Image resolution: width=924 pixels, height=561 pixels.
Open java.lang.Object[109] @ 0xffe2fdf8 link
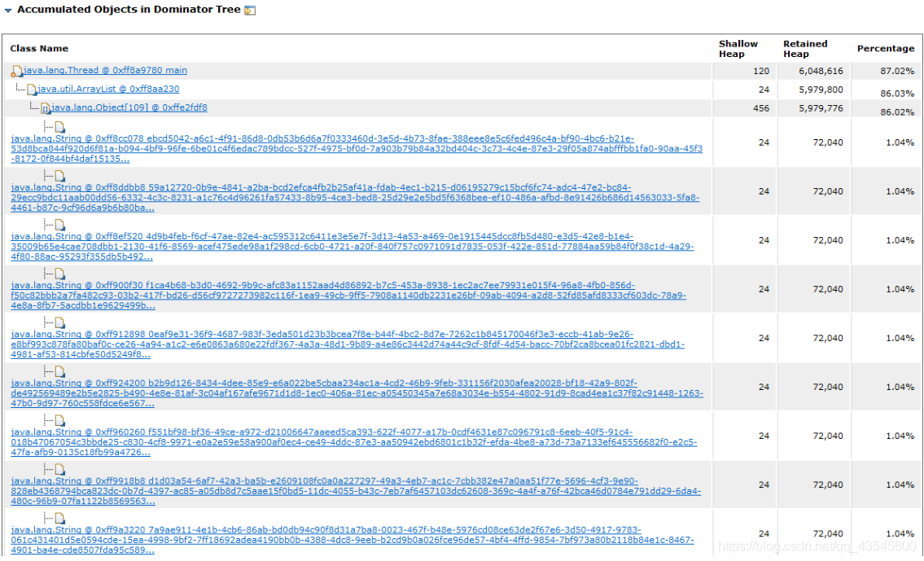129,107
